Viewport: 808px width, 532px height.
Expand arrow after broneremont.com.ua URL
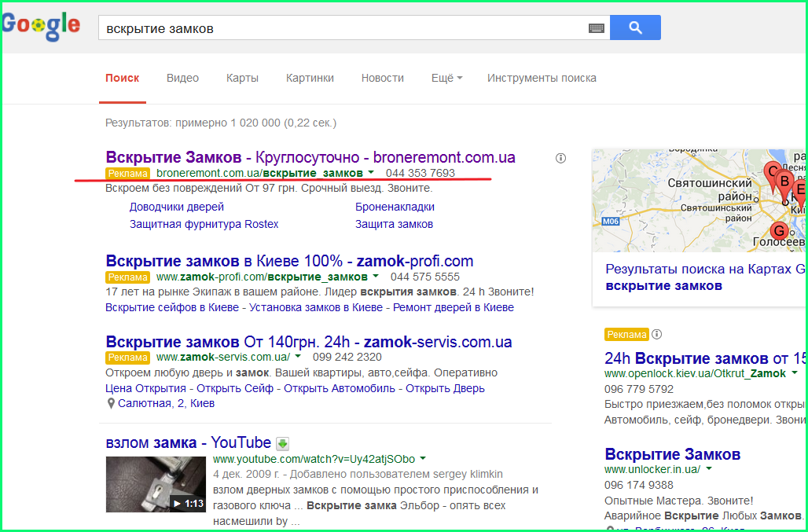click(x=372, y=173)
